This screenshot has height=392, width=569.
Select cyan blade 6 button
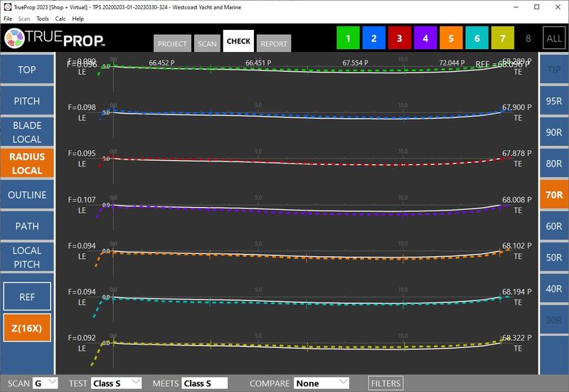pos(476,38)
